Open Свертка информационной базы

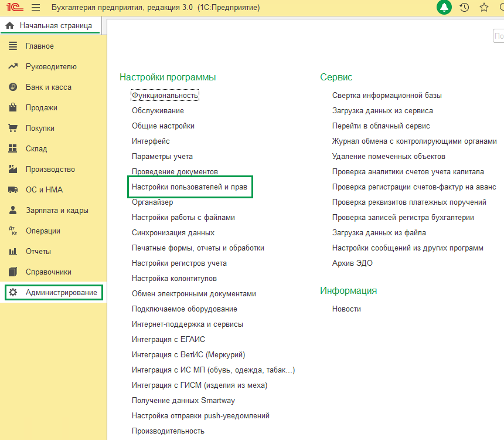click(x=387, y=95)
